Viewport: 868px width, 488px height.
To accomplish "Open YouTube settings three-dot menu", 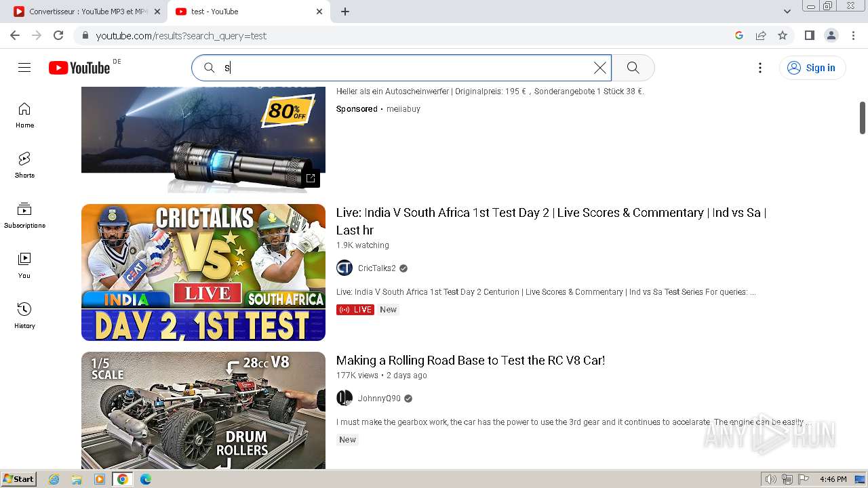I will pyautogui.click(x=760, y=68).
